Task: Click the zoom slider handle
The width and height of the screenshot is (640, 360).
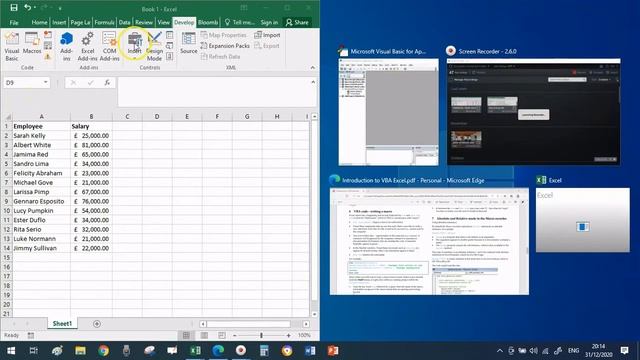Action: 261,336
